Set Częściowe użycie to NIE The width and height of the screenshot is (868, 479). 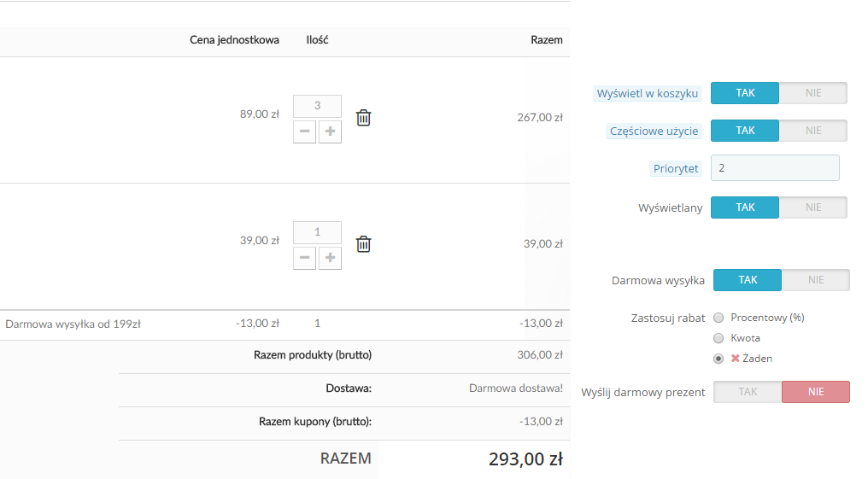812,131
